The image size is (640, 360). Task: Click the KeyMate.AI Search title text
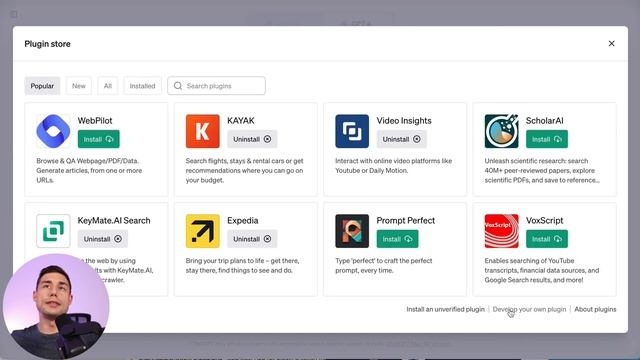pyautogui.click(x=114, y=220)
